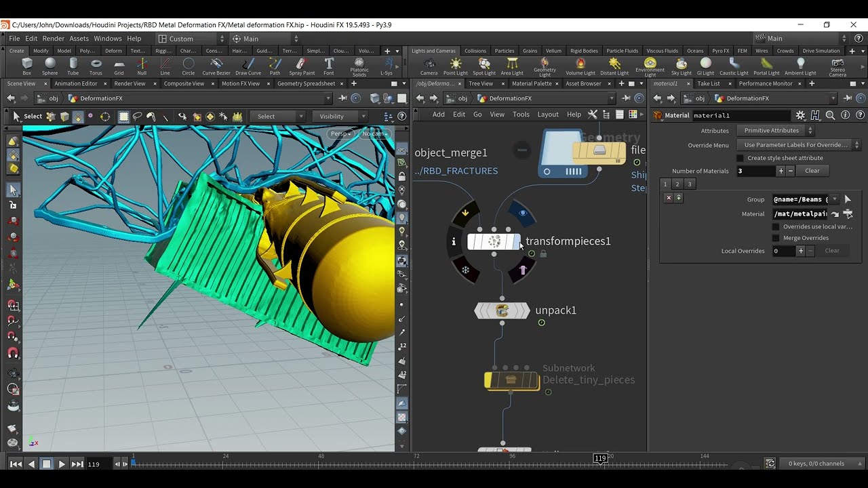Add Platonic Solids geometry
The height and width of the screenshot is (488, 868).
(359, 66)
